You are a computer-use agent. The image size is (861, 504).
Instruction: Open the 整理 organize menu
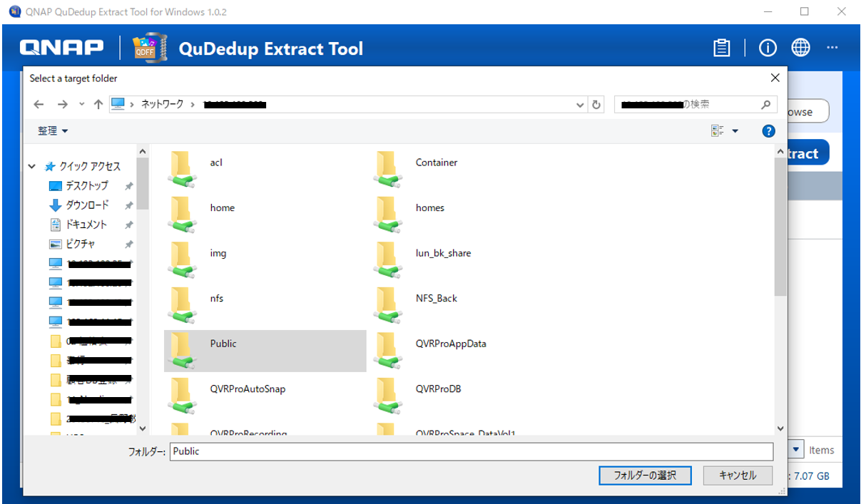tap(53, 131)
